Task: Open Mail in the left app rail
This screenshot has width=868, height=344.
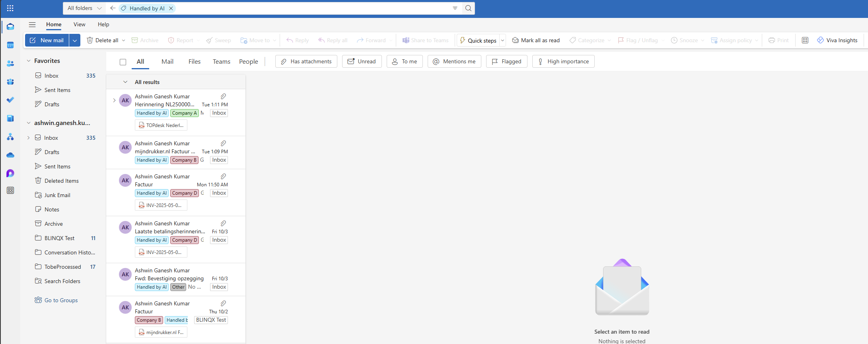Action: pyautogui.click(x=10, y=27)
